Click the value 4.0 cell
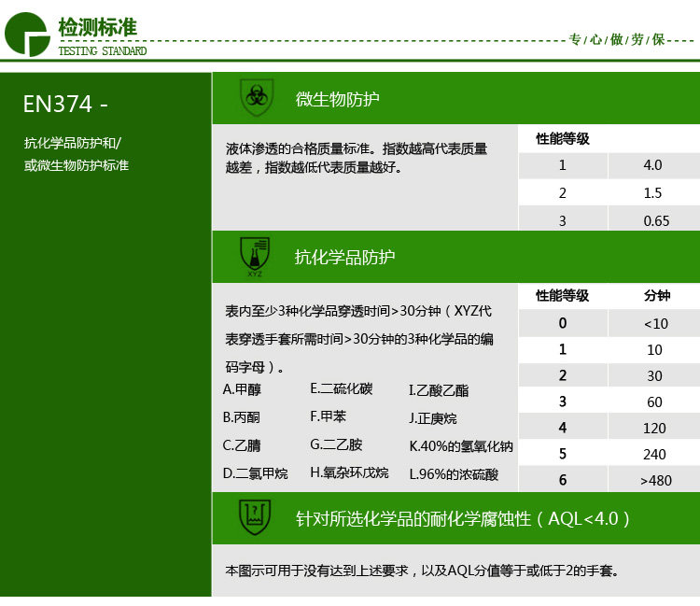 click(652, 165)
